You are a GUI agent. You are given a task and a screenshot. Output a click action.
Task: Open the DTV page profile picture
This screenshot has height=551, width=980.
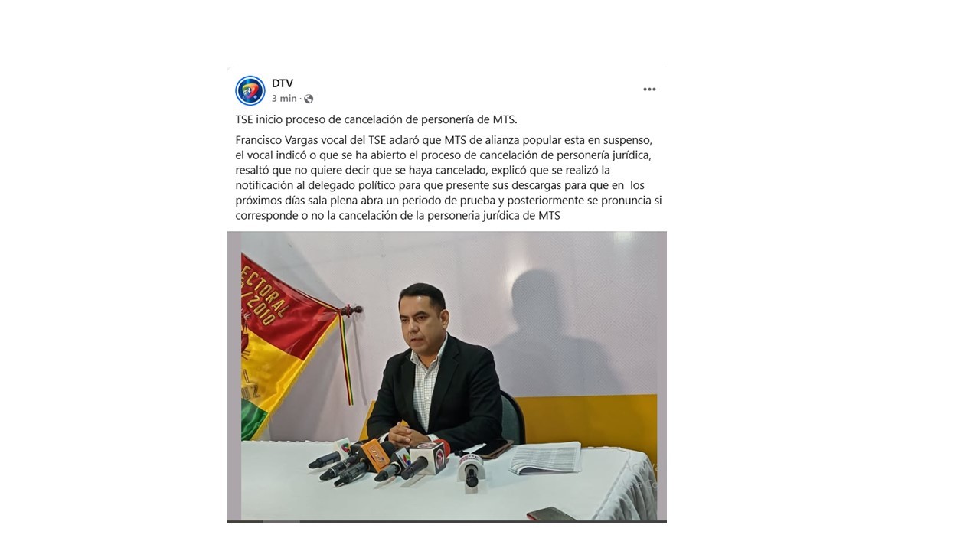click(x=250, y=90)
